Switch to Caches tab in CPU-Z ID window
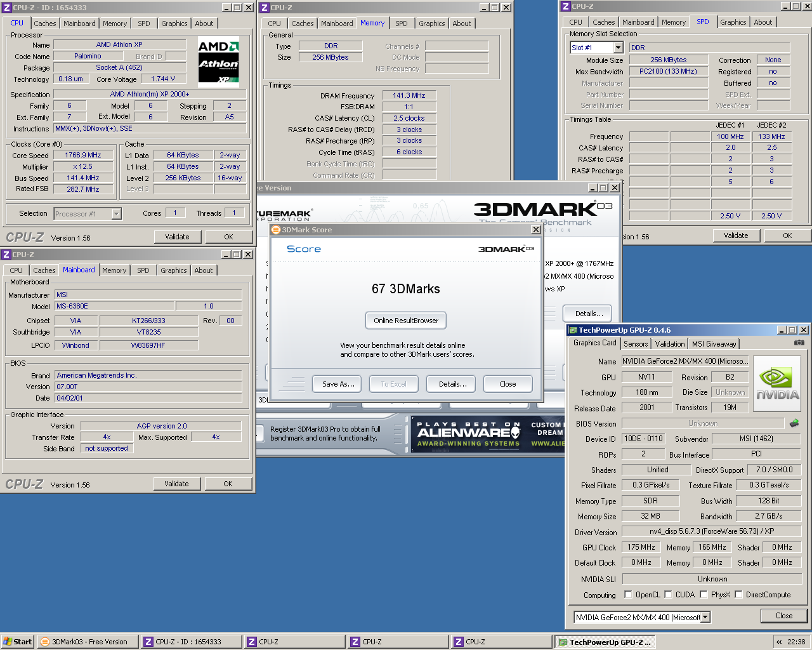Image resolution: width=812 pixels, height=650 pixels. point(45,23)
